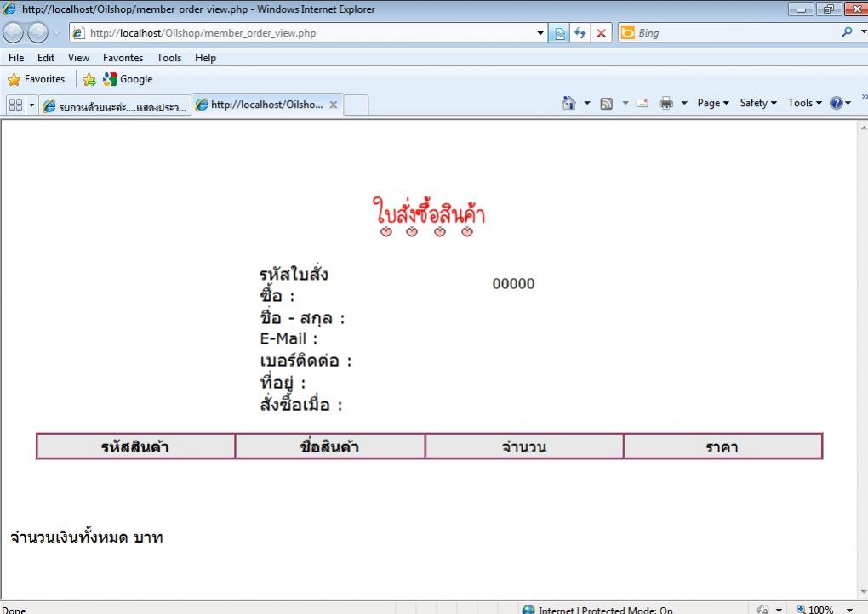The width and height of the screenshot is (868, 614).
Task: Open a new blank tab
Action: tap(357, 105)
